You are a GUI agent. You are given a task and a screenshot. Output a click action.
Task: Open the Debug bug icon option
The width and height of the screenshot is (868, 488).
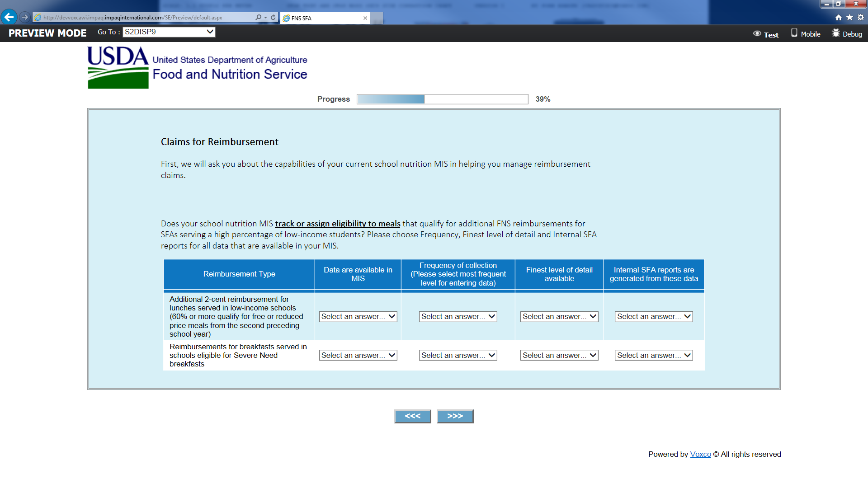[847, 34]
